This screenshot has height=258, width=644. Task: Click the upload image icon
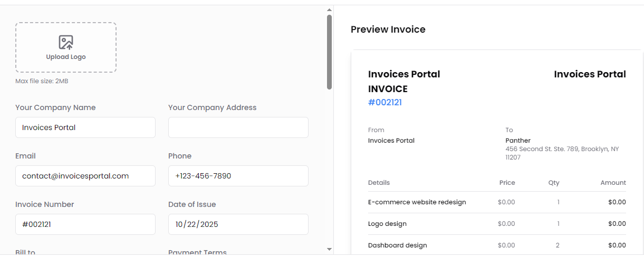coord(66,42)
